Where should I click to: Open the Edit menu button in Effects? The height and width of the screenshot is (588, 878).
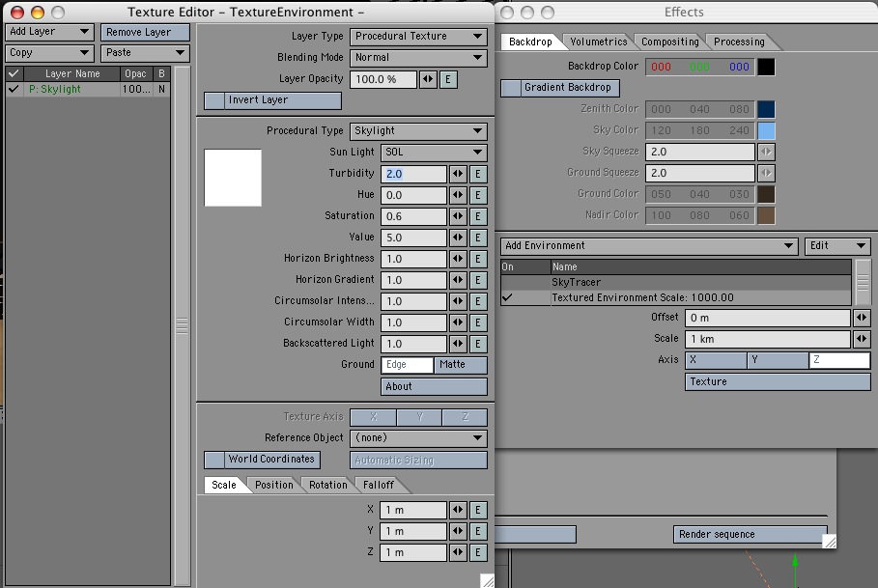click(837, 246)
